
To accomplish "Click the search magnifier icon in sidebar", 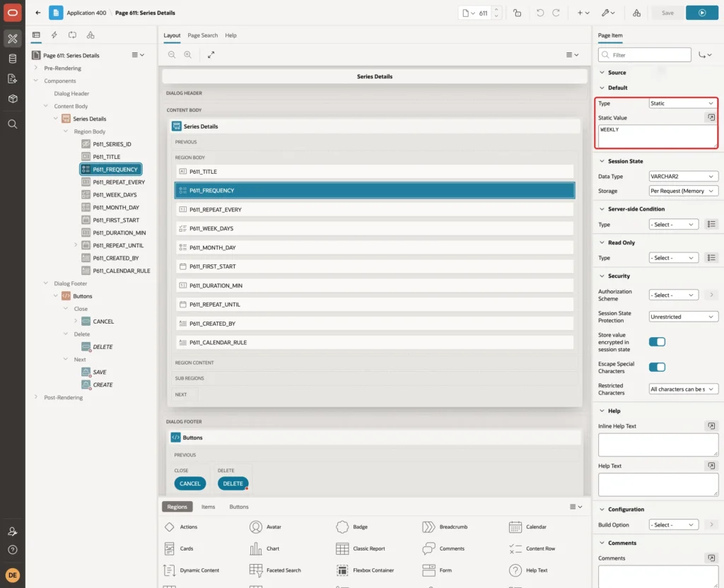I will tap(13, 124).
